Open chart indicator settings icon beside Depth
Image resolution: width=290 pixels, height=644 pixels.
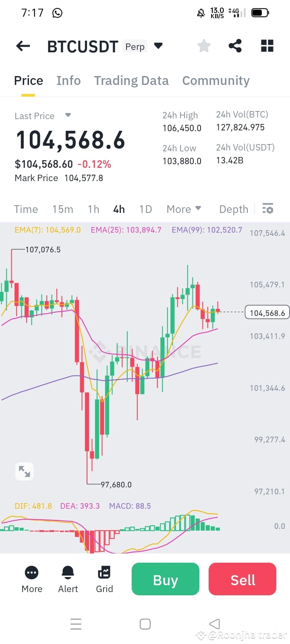point(267,209)
